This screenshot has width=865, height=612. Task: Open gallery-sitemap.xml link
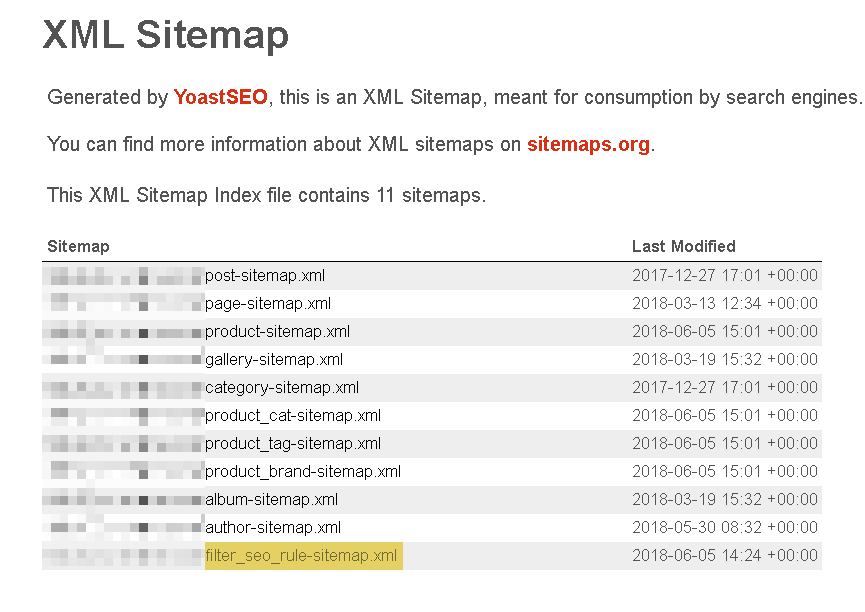pos(273,359)
